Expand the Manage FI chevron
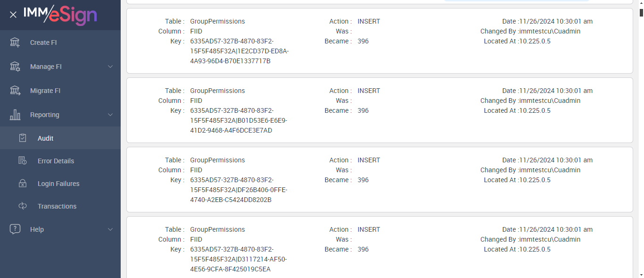The image size is (644, 278). [x=110, y=67]
